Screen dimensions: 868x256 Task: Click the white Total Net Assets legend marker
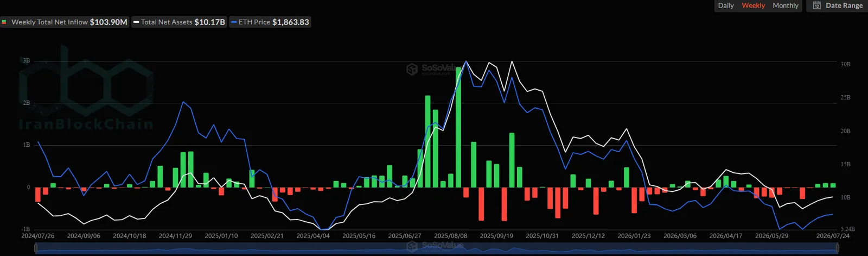(x=136, y=22)
